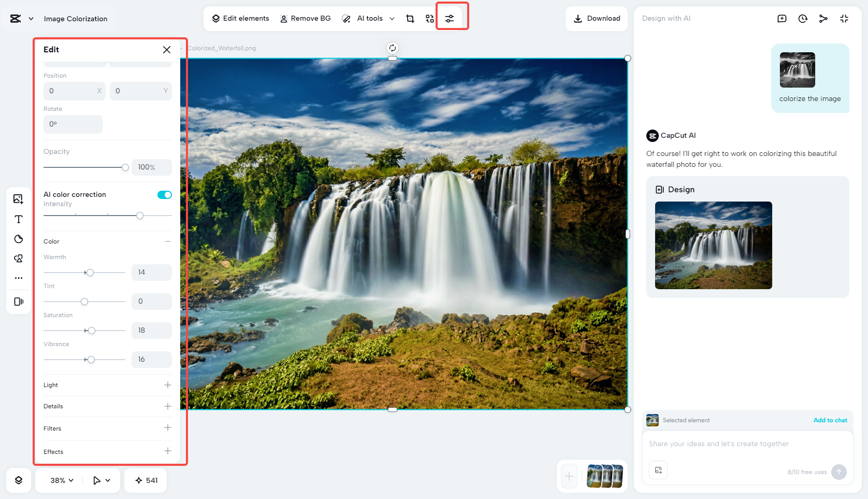The image size is (868, 499).
Task: Expand the Filters section
Action: pyautogui.click(x=167, y=428)
